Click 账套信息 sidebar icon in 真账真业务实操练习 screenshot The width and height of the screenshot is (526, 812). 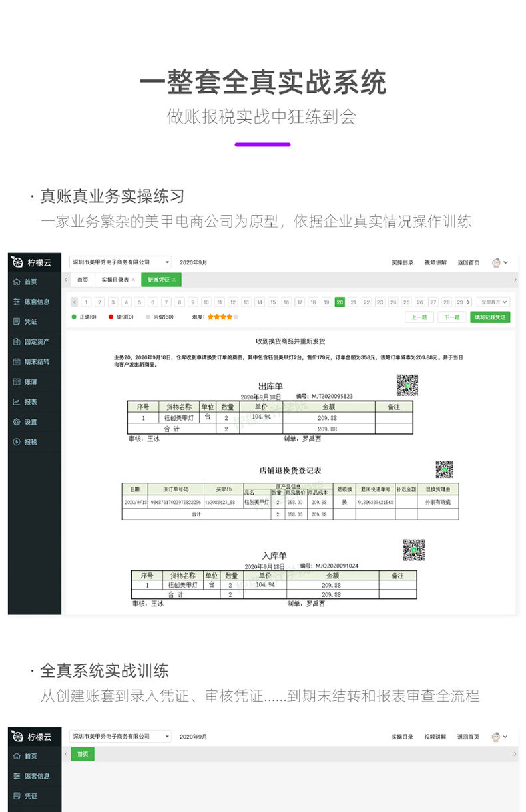[17, 302]
